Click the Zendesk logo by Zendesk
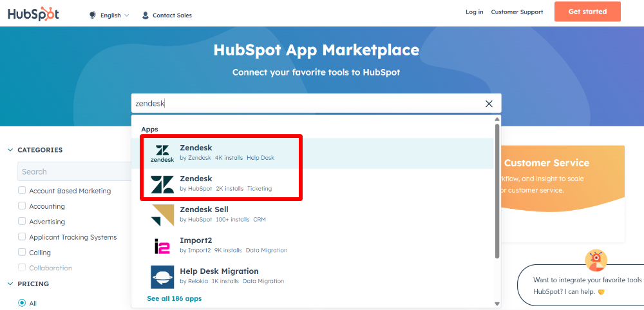Image resolution: width=644 pixels, height=310 pixels. pyautogui.click(x=162, y=153)
